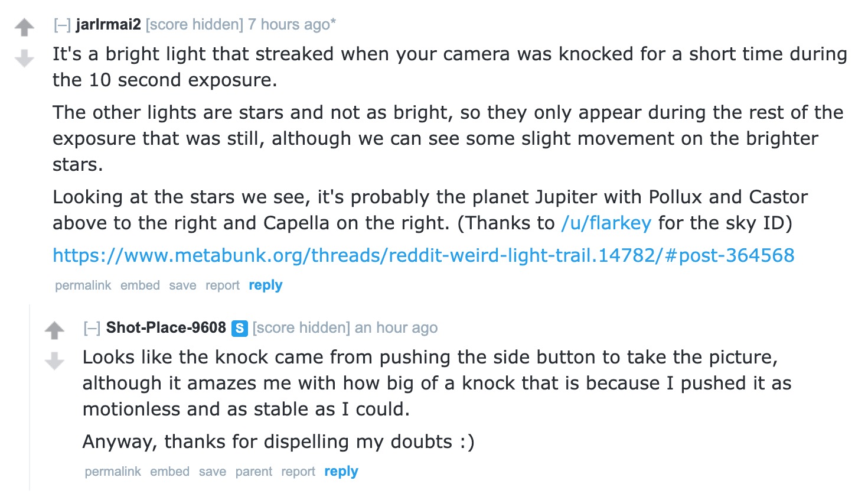868x500 pixels.
Task: Open the /u/flarkey user link
Action: 606,223
